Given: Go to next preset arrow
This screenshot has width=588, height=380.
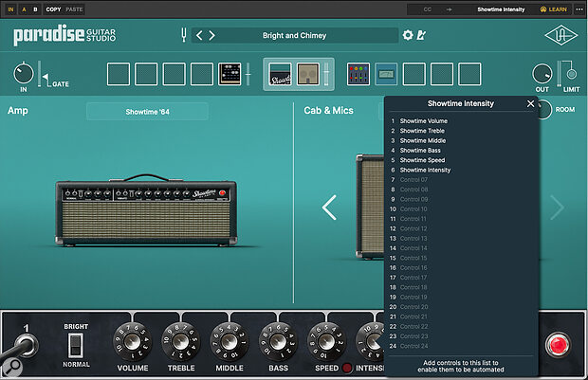Looking at the screenshot, I should 211,35.
